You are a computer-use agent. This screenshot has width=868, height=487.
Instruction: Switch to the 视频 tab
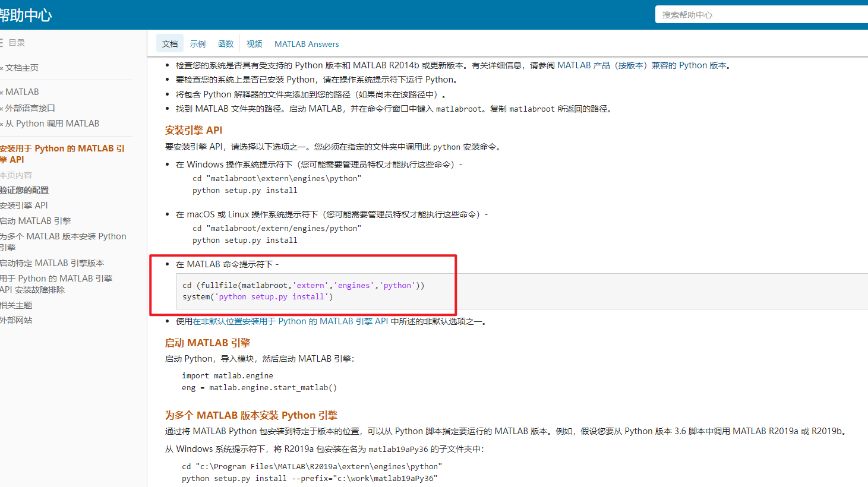tap(254, 44)
